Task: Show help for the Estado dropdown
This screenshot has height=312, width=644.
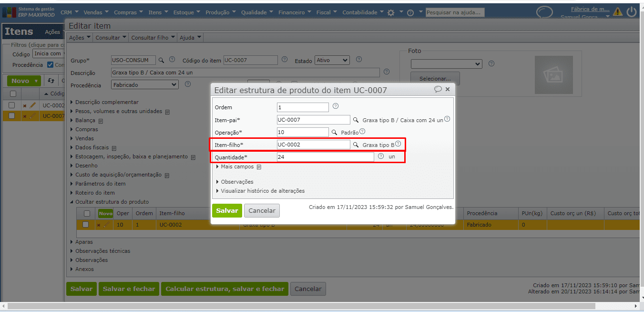Action: [x=358, y=60]
